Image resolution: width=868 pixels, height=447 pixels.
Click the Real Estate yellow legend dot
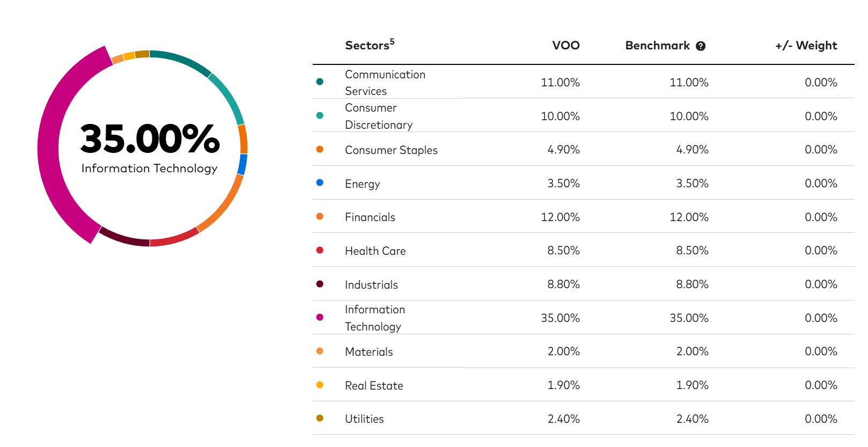[320, 385]
